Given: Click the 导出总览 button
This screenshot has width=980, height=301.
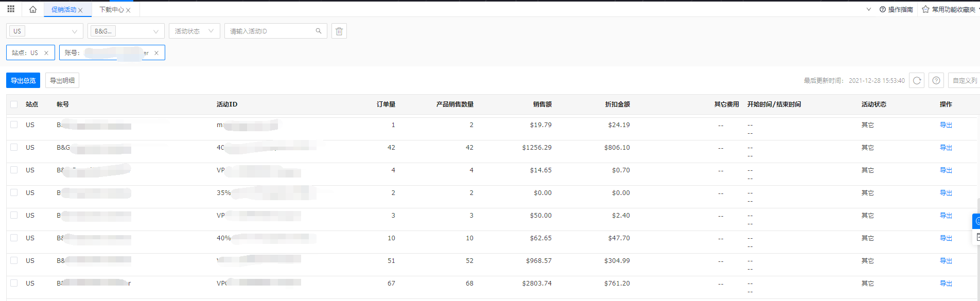Looking at the screenshot, I should click(23, 80).
